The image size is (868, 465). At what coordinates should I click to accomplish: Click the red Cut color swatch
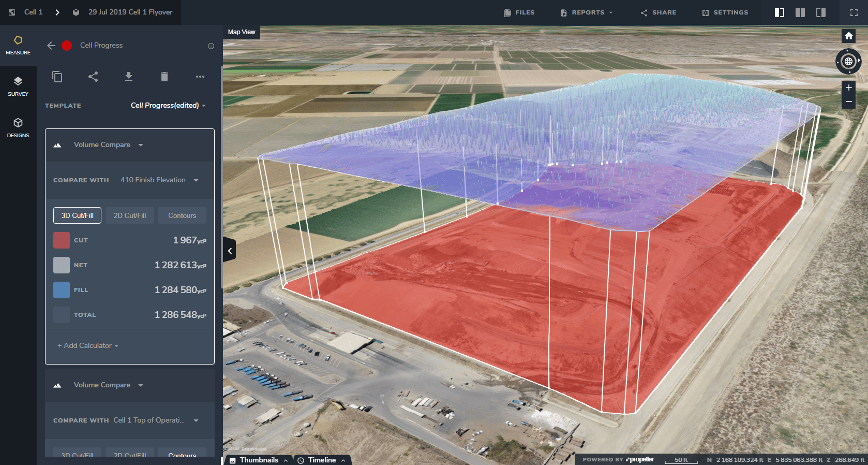pos(62,240)
